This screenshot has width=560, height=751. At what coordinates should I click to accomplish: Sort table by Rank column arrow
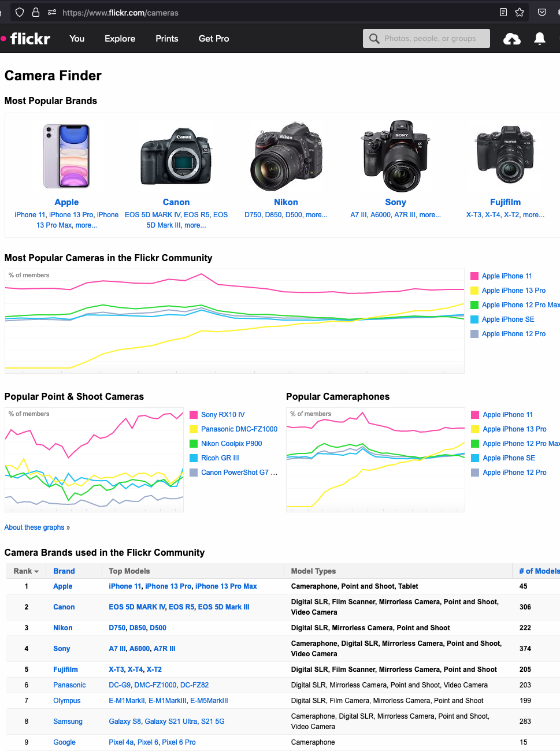click(36, 571)
